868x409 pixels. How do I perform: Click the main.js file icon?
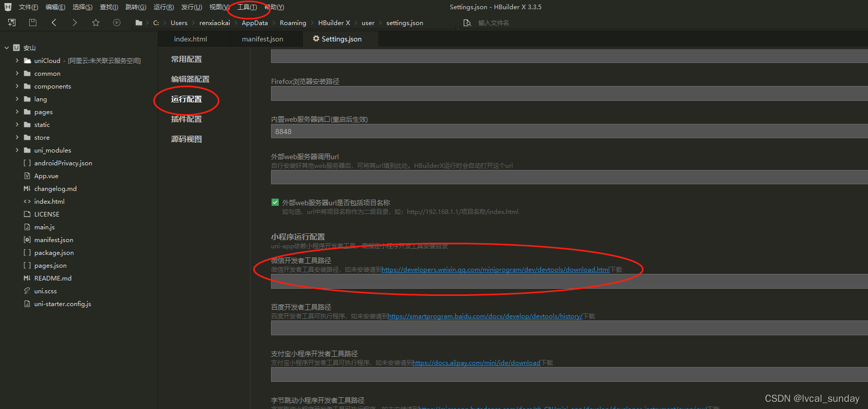(27, 227)
